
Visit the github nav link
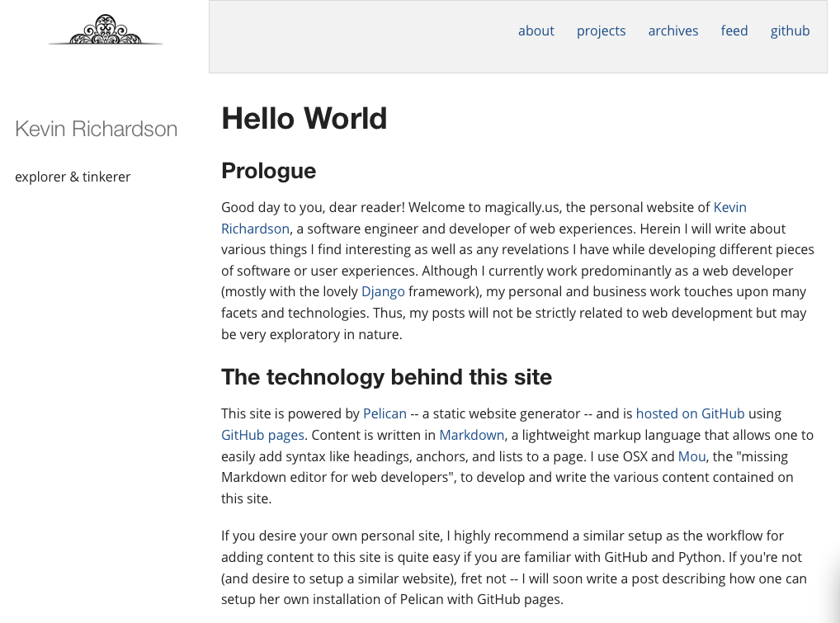(x=790, y=31)
